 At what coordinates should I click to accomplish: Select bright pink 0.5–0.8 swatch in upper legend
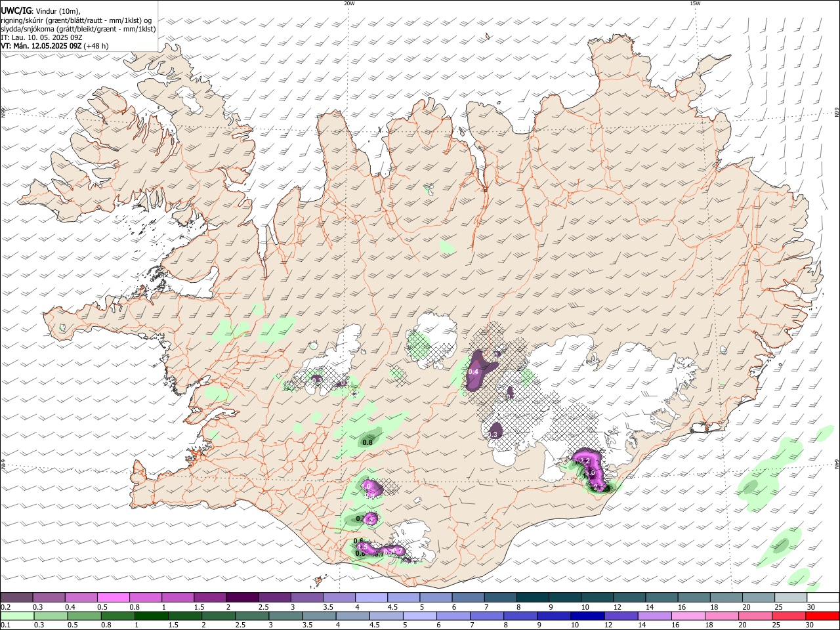click(114, 598)
